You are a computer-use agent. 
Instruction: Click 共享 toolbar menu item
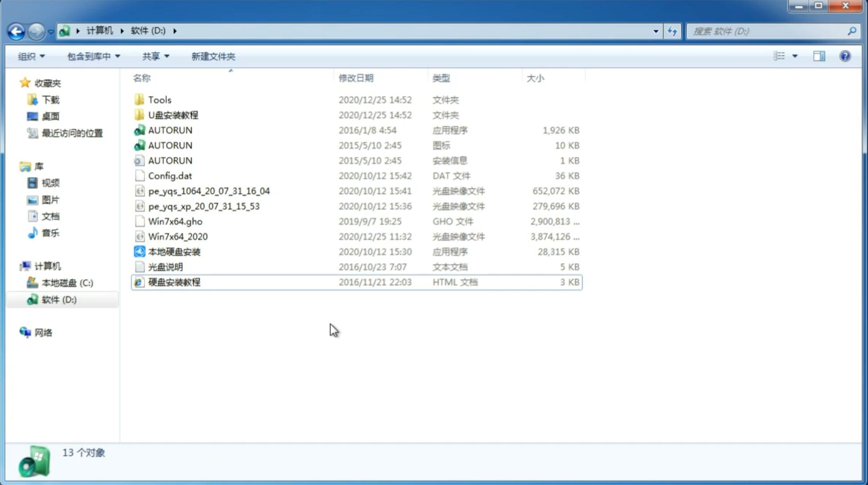[x=154, y=56]
